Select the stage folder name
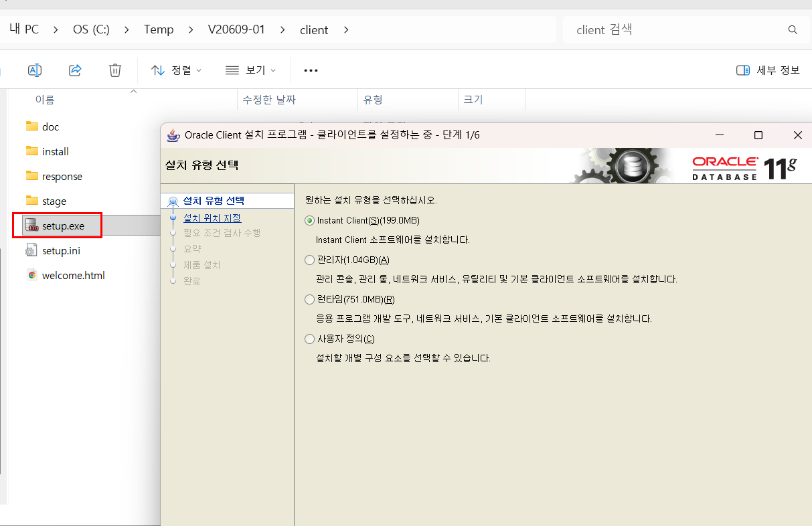Screen dimensions: 812x526 coord(54,201)
